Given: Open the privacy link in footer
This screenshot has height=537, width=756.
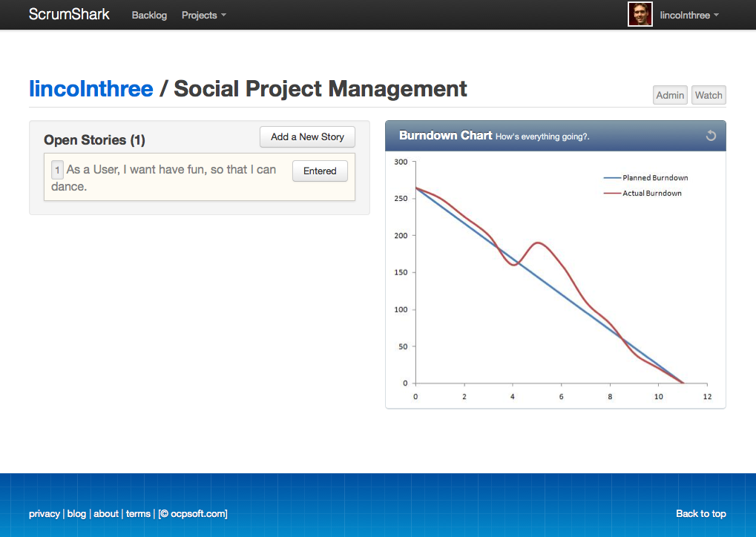Looking at the screenshot, I should coord(45,514).
